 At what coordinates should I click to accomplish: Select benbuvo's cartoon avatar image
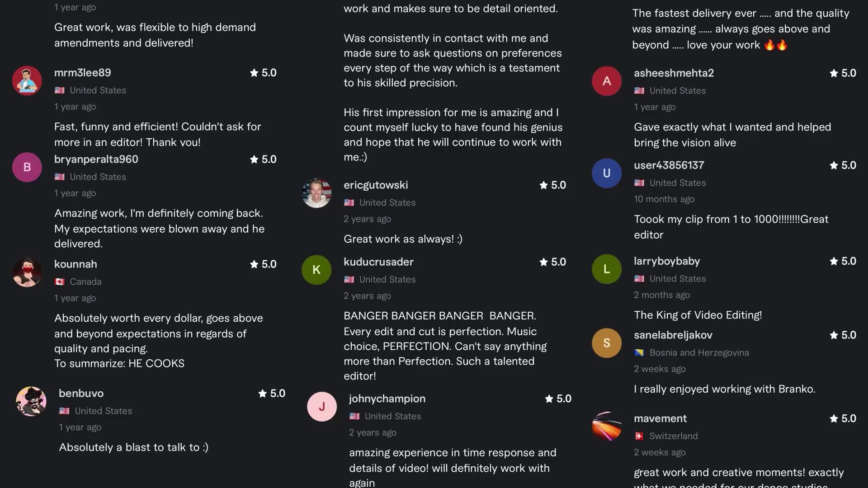tap(31, 401)
